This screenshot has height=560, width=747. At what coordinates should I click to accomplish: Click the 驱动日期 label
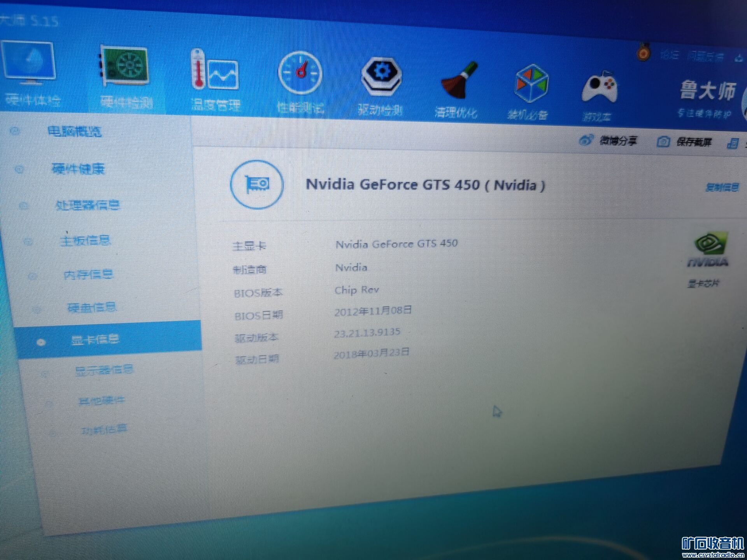click(257, 359)
